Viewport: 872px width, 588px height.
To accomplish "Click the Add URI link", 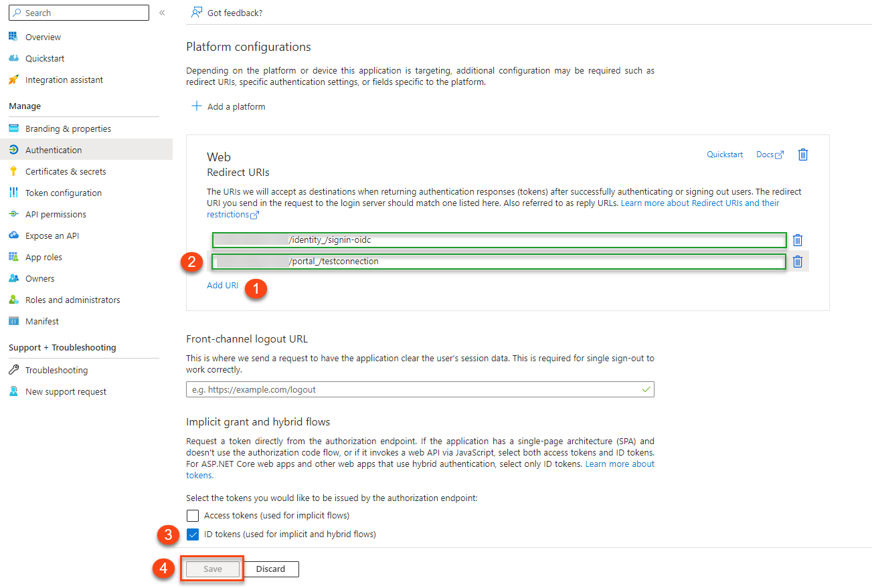I will [222, 285].
